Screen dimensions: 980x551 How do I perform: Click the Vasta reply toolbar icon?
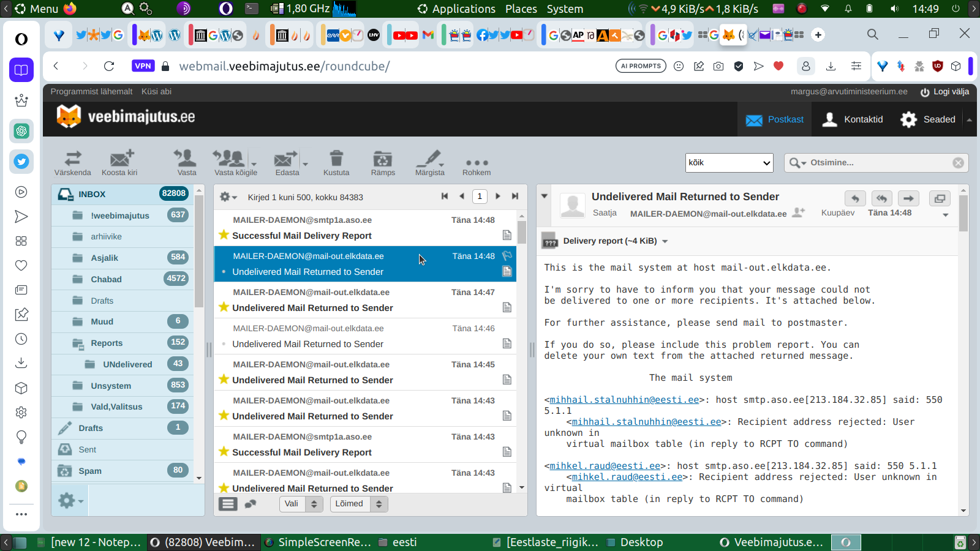coord(186,159)
